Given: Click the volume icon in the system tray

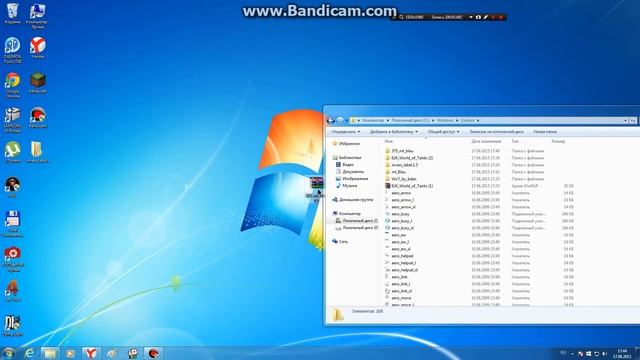Looking at the screenshot, I should (x=604, y=353).
